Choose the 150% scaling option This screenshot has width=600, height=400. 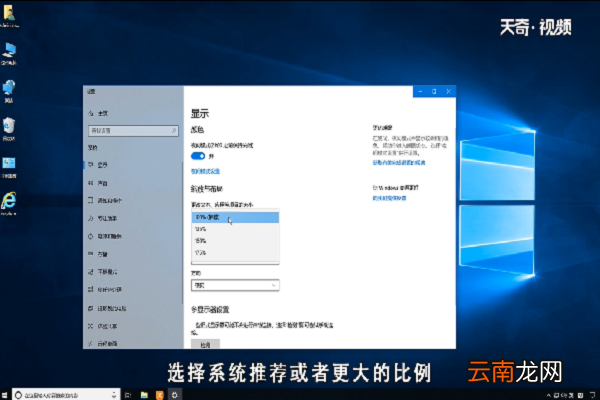click(x=235, y=241)
